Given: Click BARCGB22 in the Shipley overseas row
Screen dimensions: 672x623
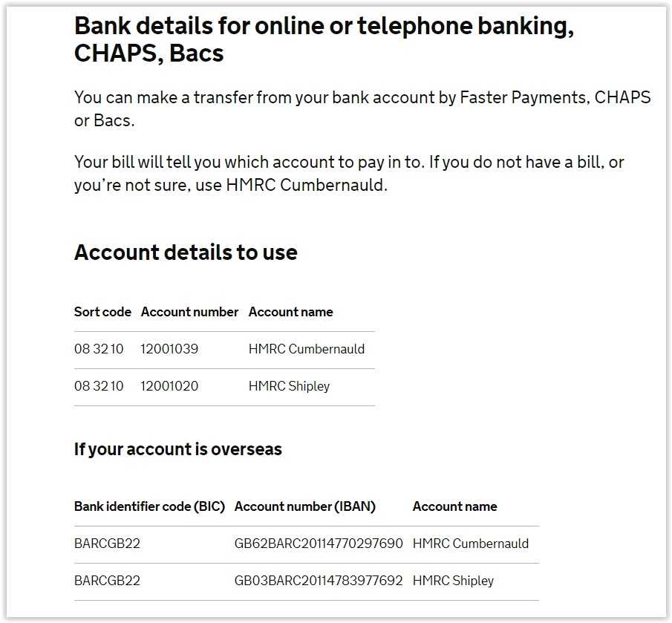Looking at the screenshot, I should pos(107,581).
